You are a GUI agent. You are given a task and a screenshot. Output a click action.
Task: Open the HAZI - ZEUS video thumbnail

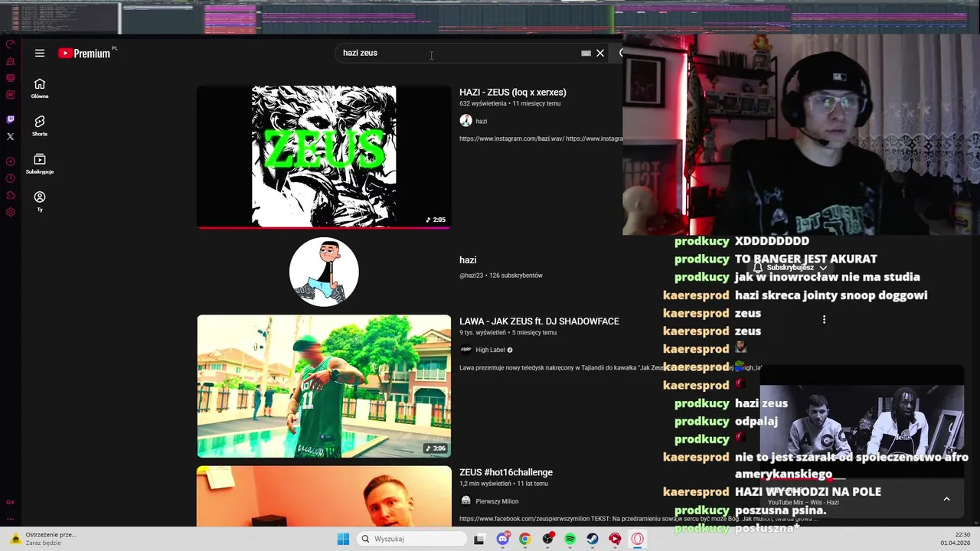pyautogui.click(x=324, y=157)
